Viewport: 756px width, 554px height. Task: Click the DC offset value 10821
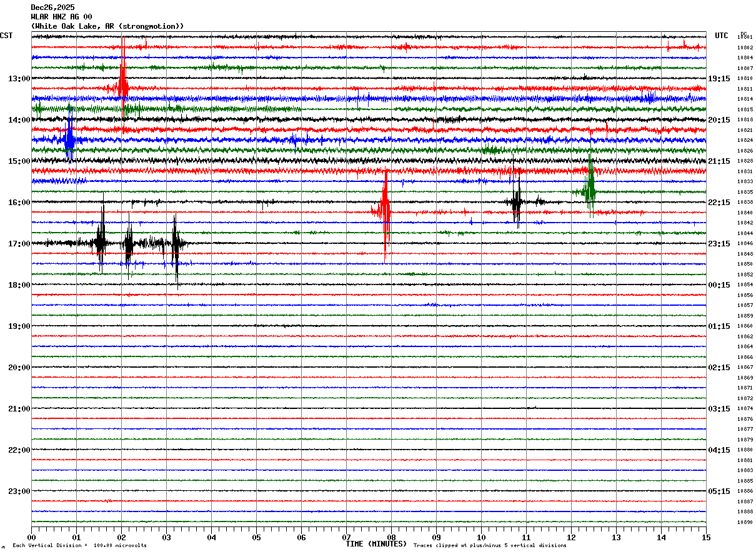pos(744,130)
